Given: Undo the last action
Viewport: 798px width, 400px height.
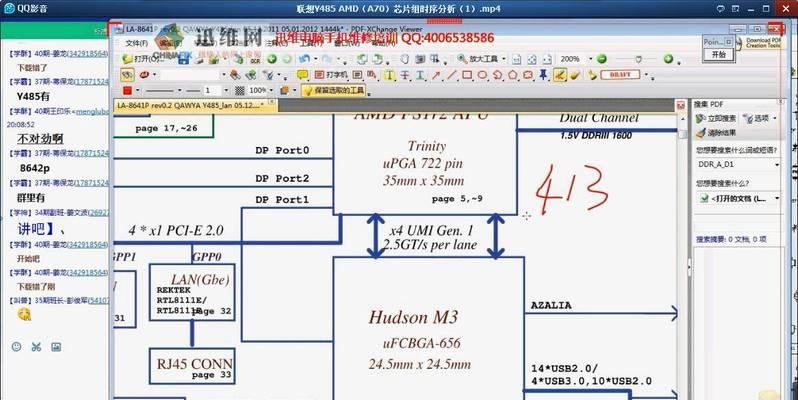Looking at the screenshot, I should (304, 59).
